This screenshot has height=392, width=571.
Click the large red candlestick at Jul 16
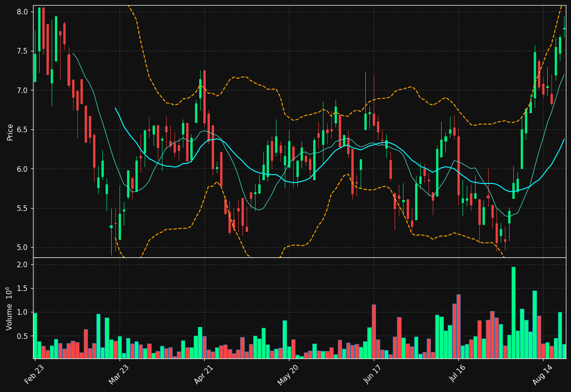[x=458, y=166]
